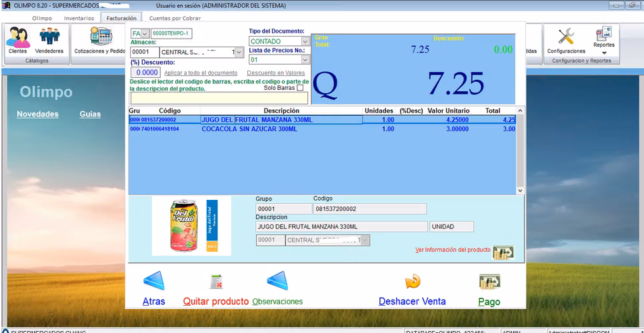Open the Tipo del Documento CONTADO dropdown
Screen dimensions: 644x333
[305, 41]
